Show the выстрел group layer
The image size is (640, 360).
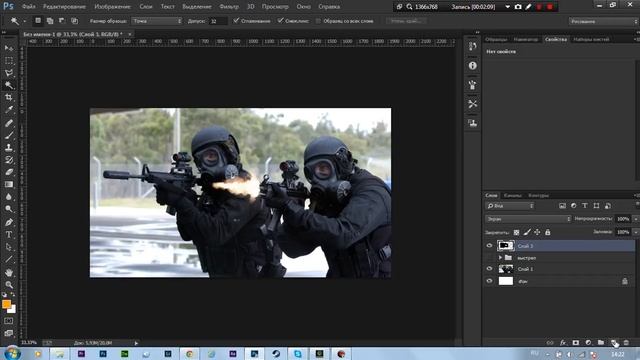coord(489,258)
